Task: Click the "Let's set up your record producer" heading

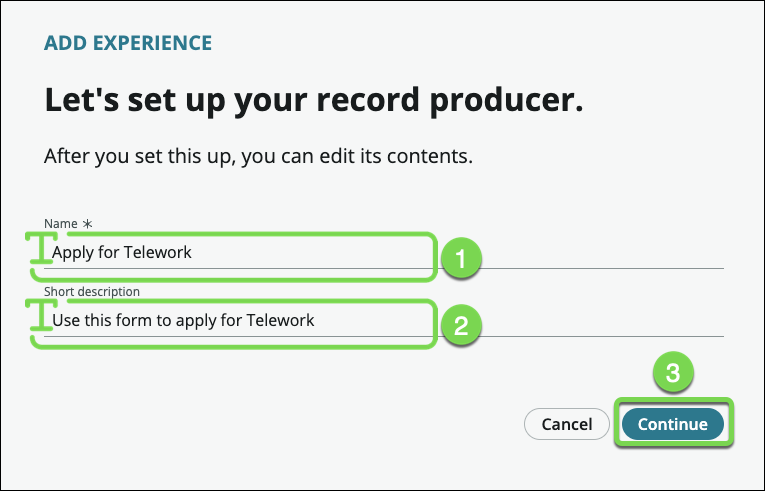Action: click(x=313, y=101)
